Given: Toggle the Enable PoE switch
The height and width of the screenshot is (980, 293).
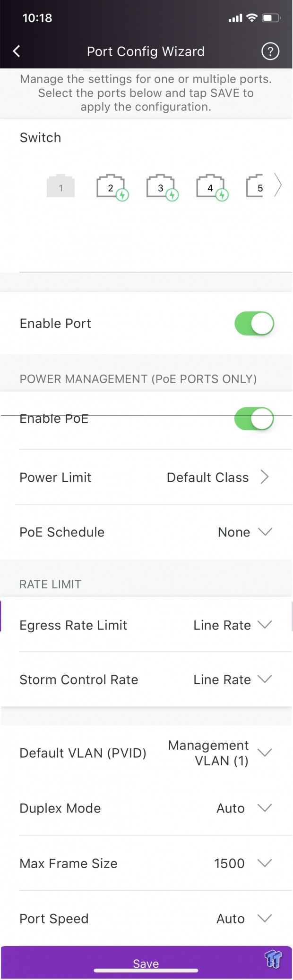Looking at the screenshot, I should pyautogui.click(x=254, y=419).
